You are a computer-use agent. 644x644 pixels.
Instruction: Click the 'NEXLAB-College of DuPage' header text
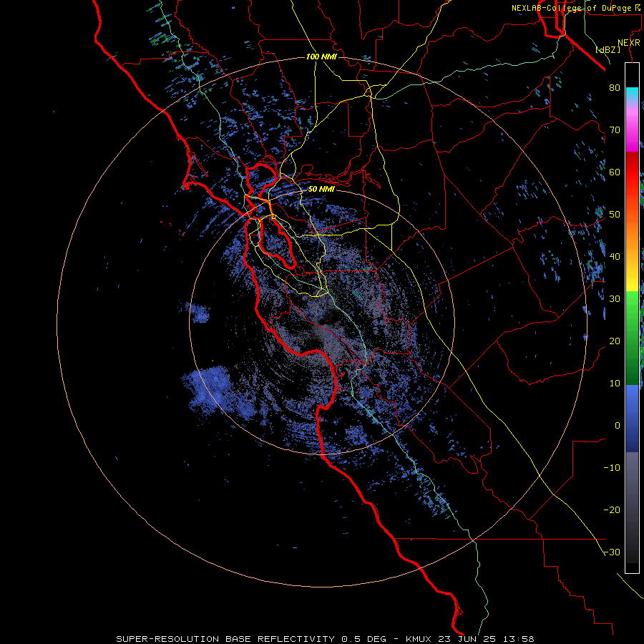(571, 8)
